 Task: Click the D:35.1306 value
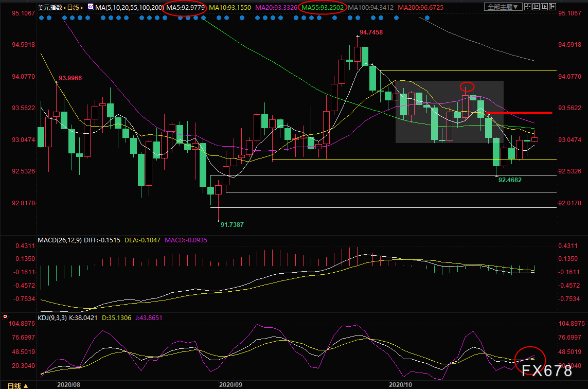(117, 317)
